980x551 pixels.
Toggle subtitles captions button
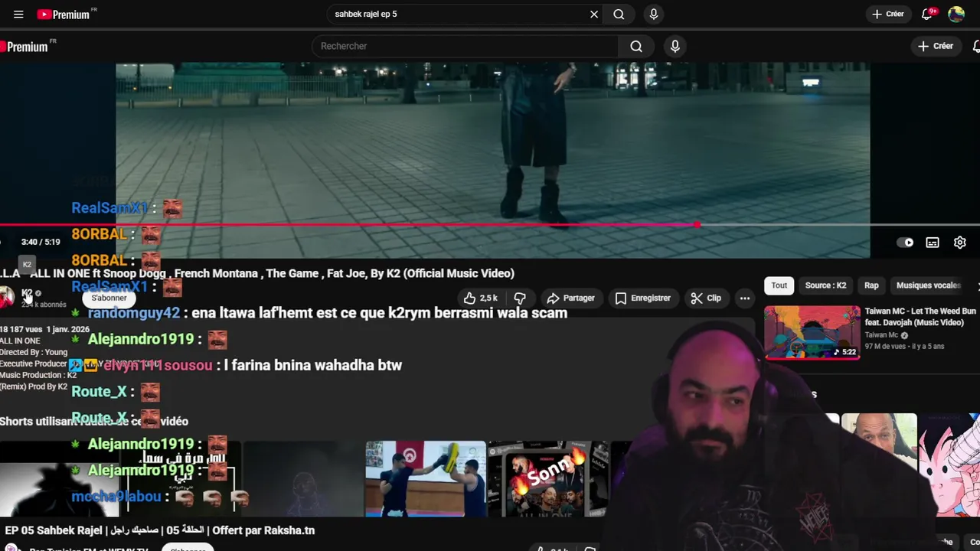tap(933, 243)
